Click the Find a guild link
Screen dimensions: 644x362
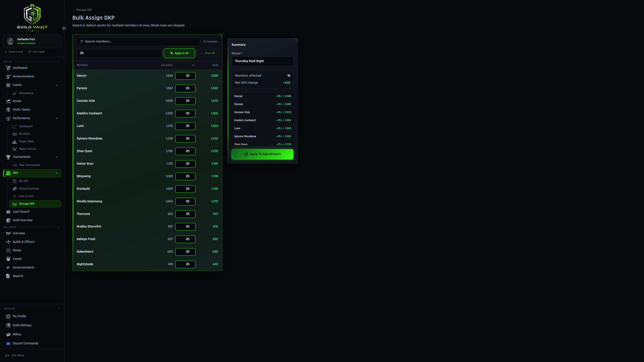(x=36, y=52)
